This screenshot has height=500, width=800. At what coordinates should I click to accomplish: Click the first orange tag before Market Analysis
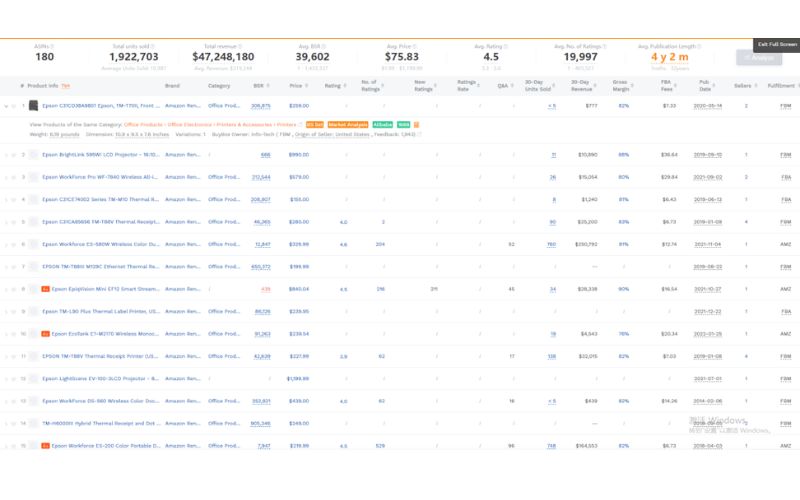point(315,125)
